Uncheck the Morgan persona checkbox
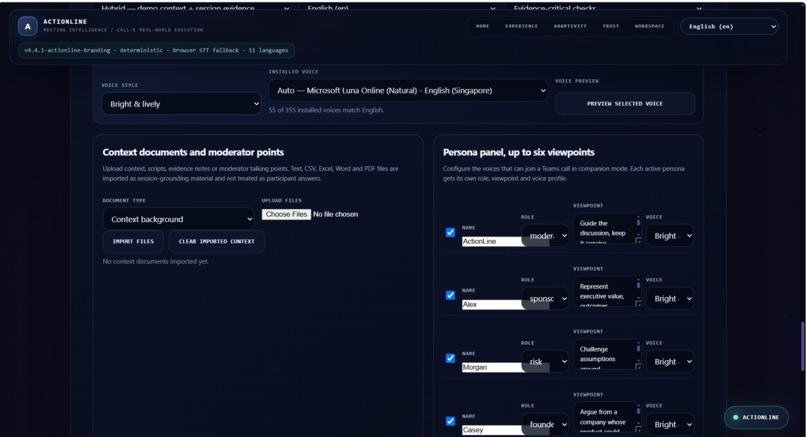The width and height of the screenshot is (806, 437). tap(450, 358)
